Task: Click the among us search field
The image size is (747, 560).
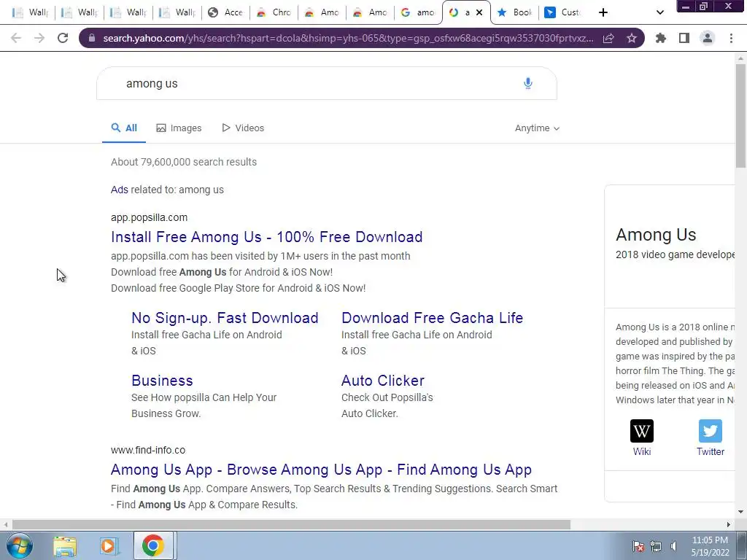Action: [326, 83]
